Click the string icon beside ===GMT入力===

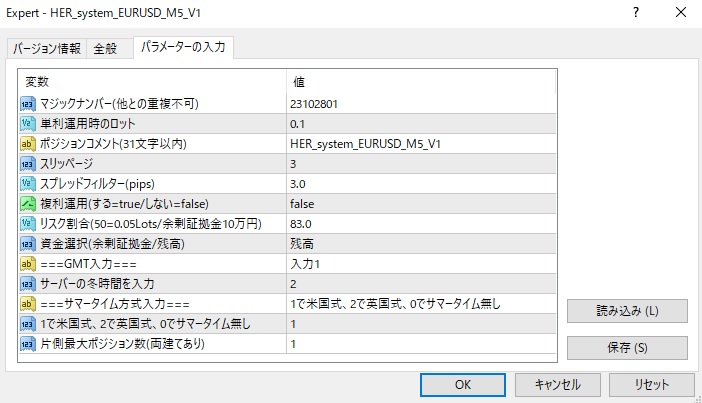(27, 263)
